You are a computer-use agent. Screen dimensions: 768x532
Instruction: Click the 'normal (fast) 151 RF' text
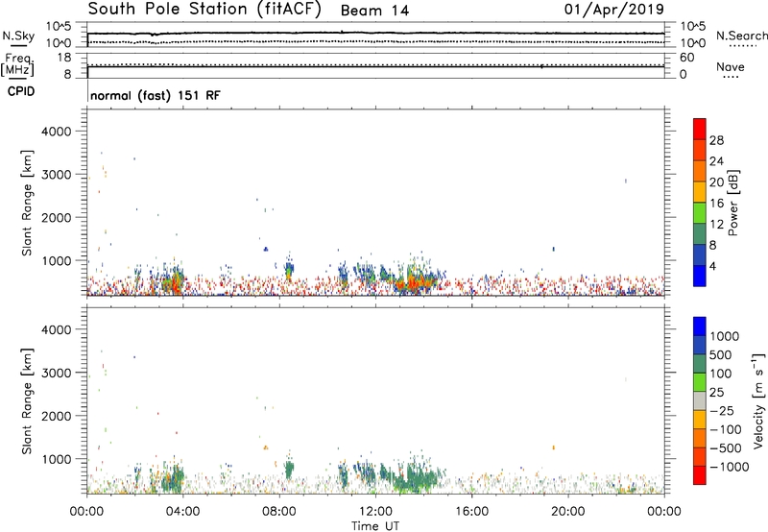click(x=156, y=95)
